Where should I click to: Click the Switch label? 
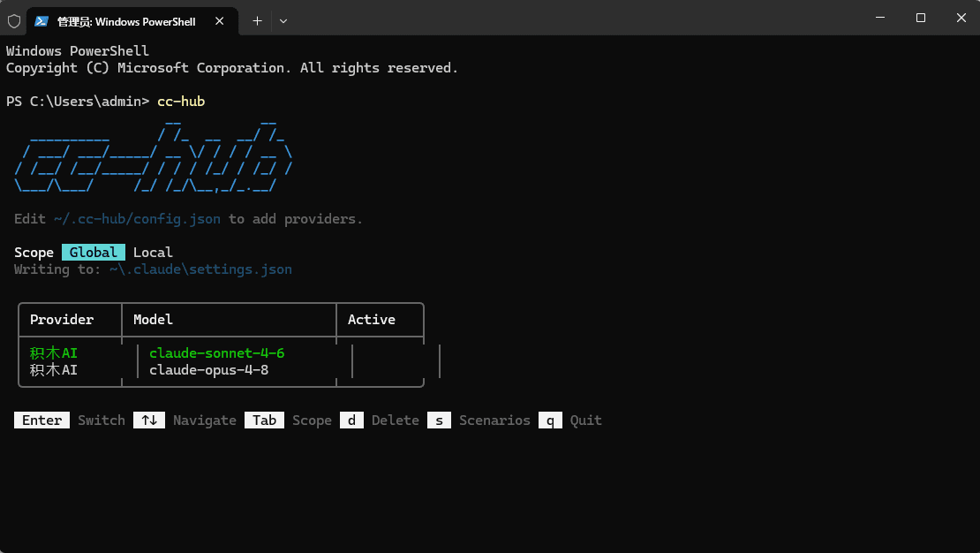[102, 420]
